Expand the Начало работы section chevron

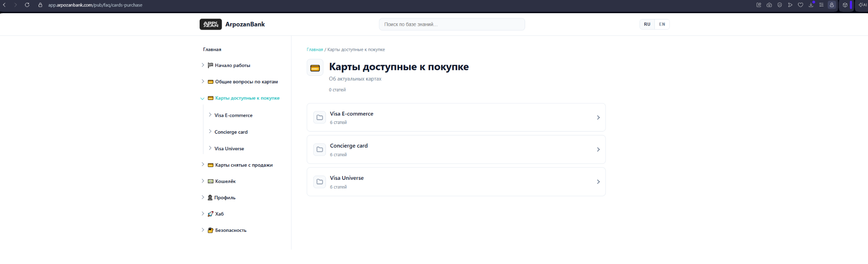[x=203, y=65]
